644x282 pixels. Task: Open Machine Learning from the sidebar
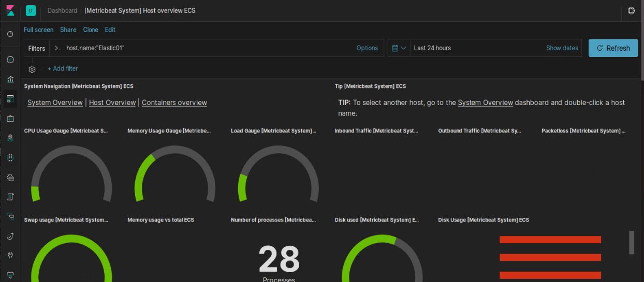(10, 158)
